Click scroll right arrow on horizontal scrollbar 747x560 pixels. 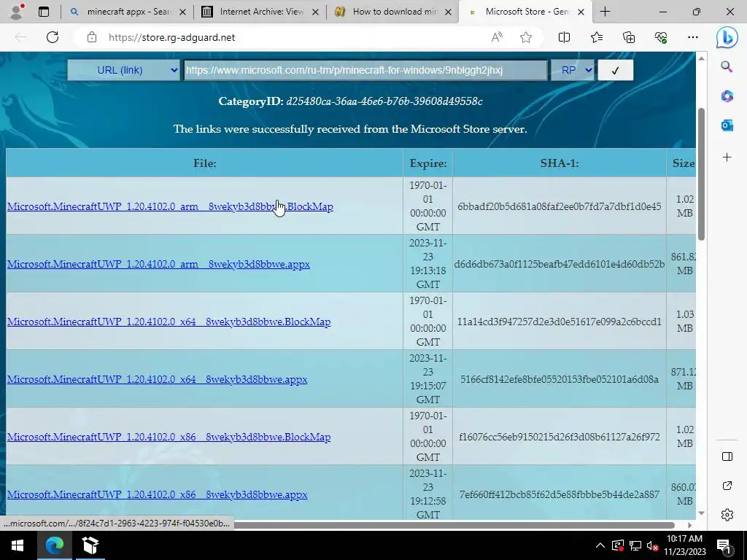coord(689,525)
